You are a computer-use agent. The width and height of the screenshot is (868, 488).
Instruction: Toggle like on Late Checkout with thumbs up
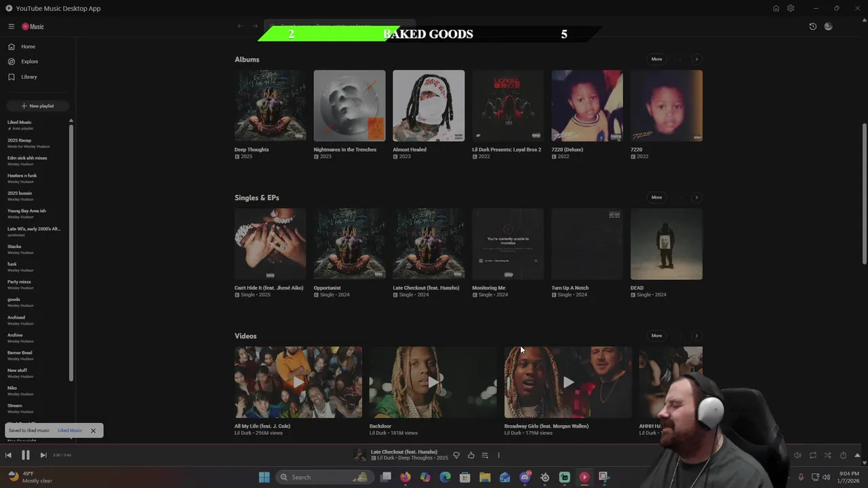471,455
